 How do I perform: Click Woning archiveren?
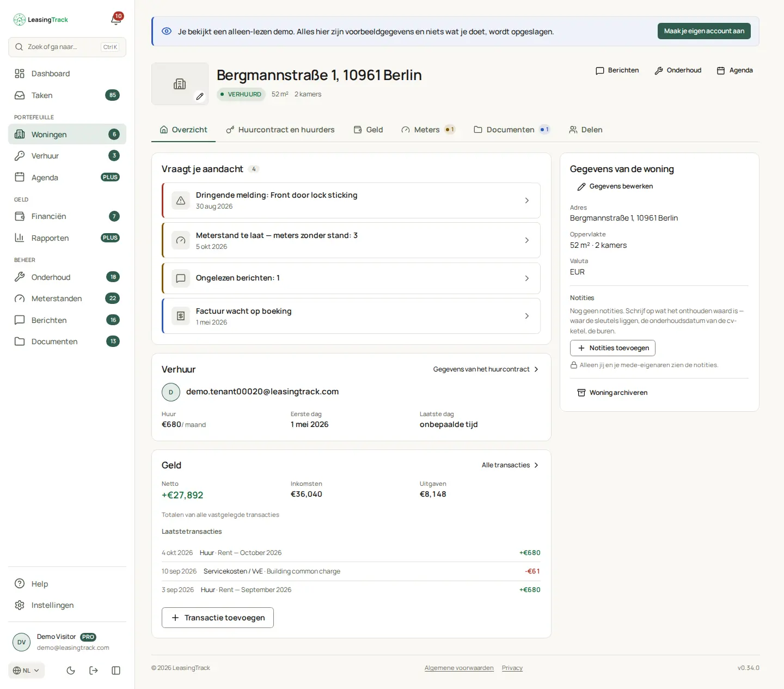click(x=612, y=393)
